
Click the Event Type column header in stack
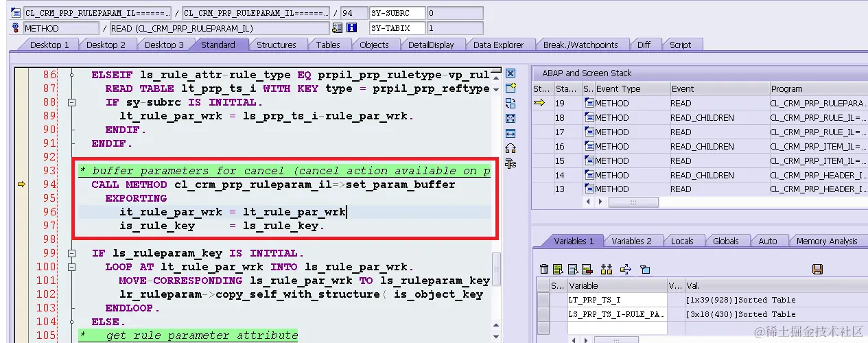pos(632,89)
